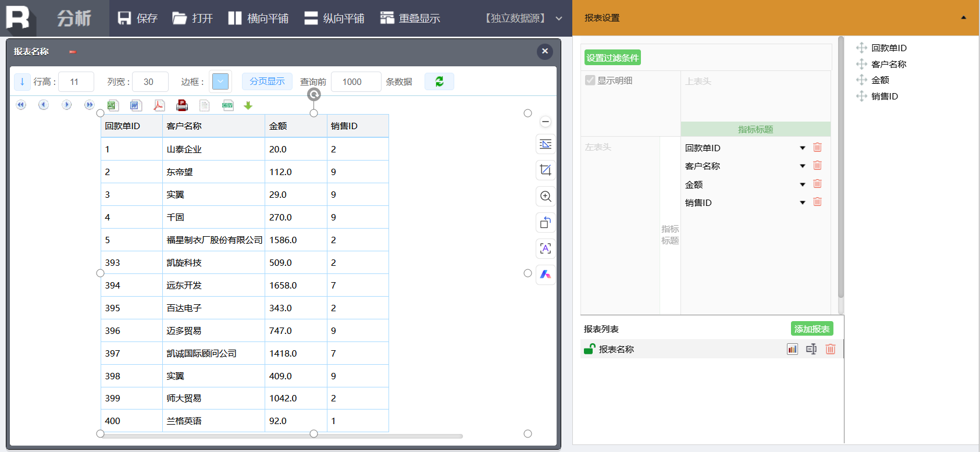Click the 添加报表 button

click(x=812, y=329)
